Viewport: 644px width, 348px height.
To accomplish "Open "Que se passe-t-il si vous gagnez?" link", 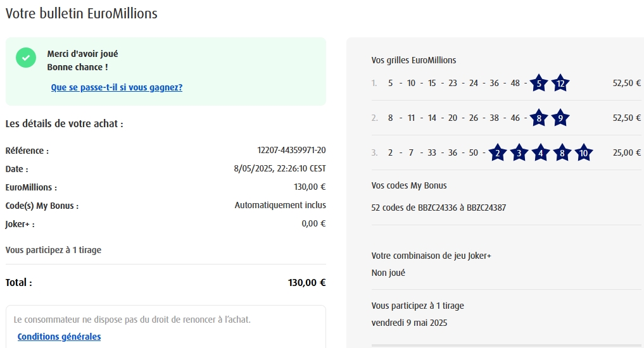I will click(x=117, y=87).
